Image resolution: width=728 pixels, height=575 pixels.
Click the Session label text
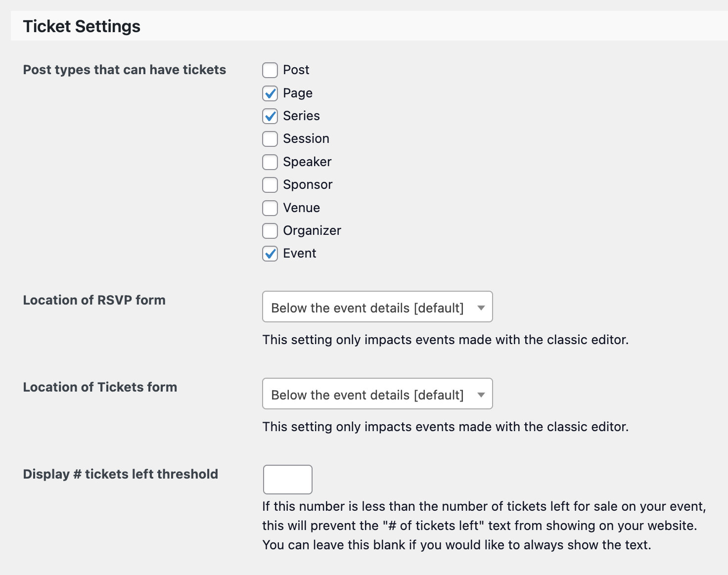(x=306, y=138)
